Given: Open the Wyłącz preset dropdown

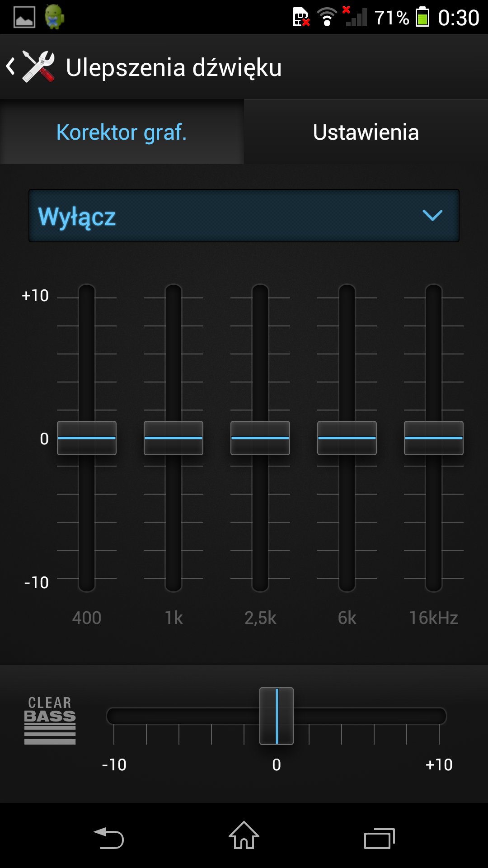Looking at the screenshot, I should click(x=244, y=216).
